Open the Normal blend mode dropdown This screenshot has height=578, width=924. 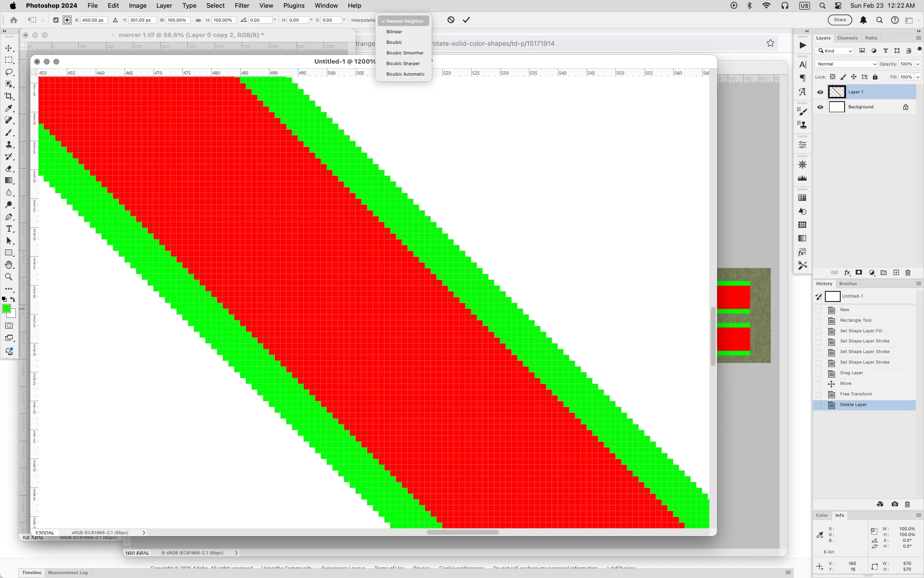click(x=846, y=64)
